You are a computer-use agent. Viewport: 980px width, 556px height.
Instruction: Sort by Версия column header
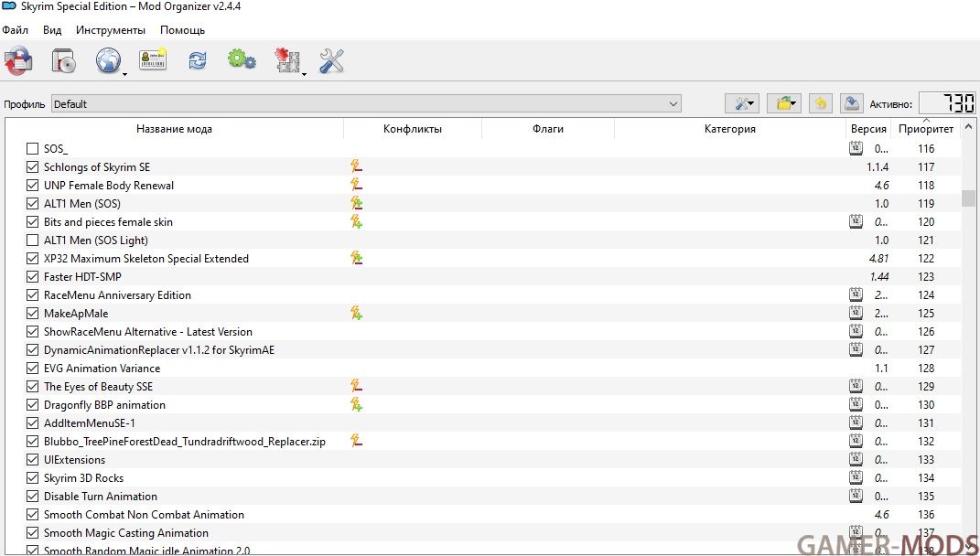[868, 129]
